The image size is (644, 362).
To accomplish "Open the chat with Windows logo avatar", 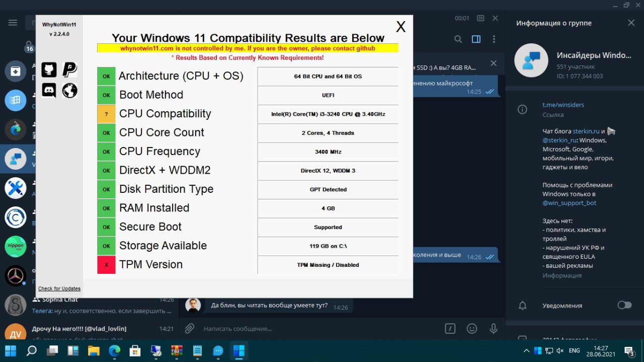I will click(x=16, y=100).
